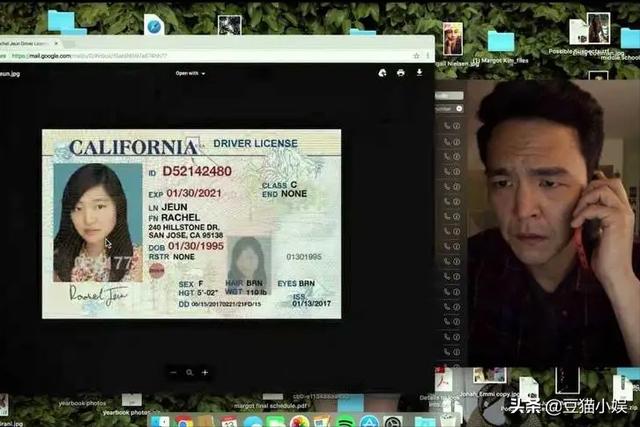Focus the mail.google.com address bar

click(208, 56)
